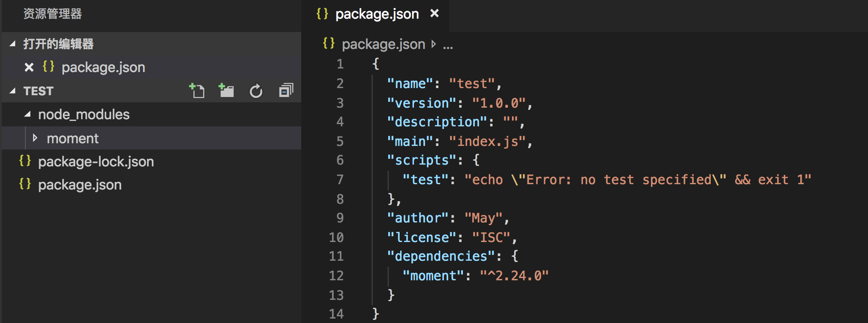Image resolution: width=868 pixels, height=323 pixels.
Task: Click the echo command string value
Action: pyautogui.click(x=638, y=180)
